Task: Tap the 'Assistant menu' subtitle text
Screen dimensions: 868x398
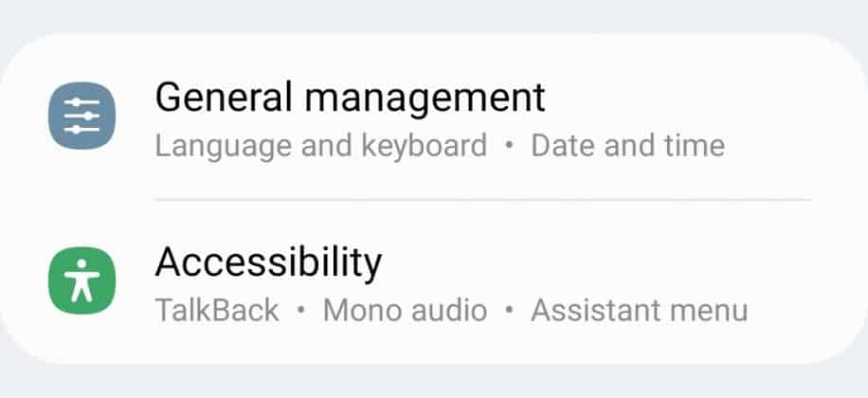Action: (x=639, y=310)
